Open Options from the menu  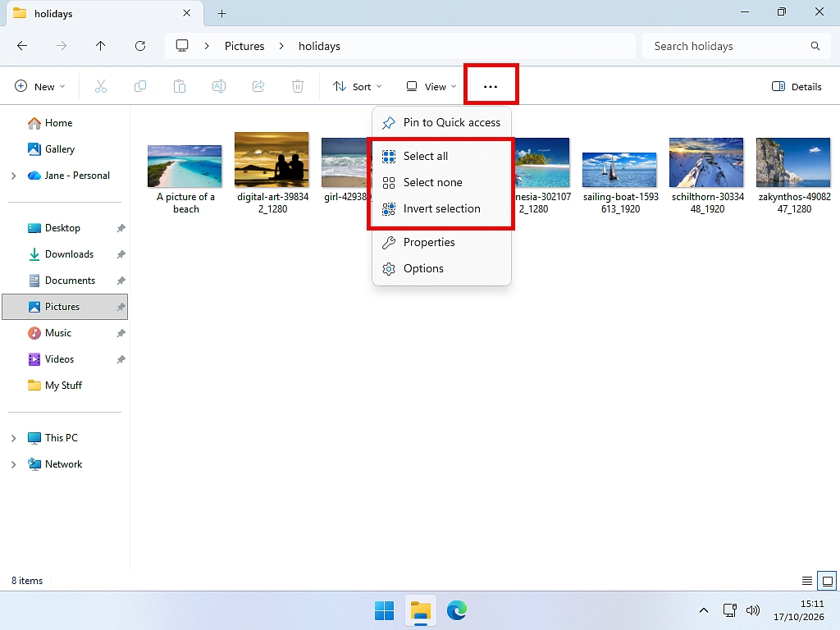click(441, 268)
